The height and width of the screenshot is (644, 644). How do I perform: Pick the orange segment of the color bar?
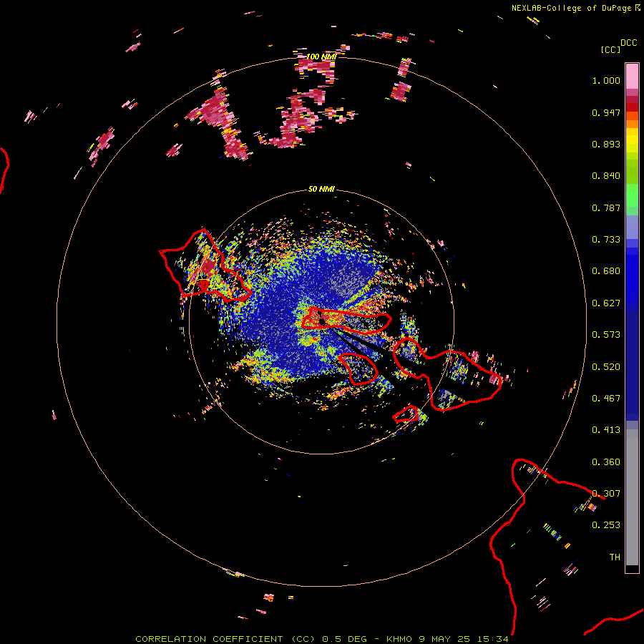click(632, 124)
